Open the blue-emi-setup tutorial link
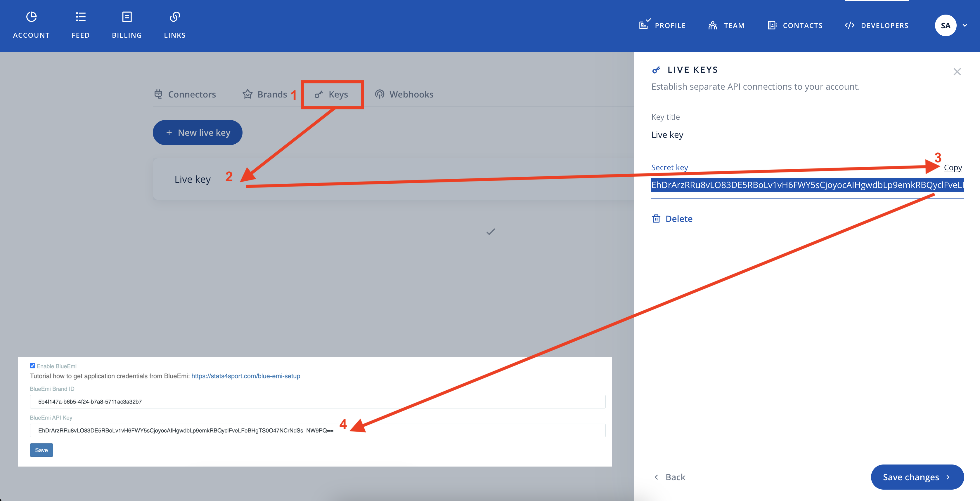 click(246, 376)
